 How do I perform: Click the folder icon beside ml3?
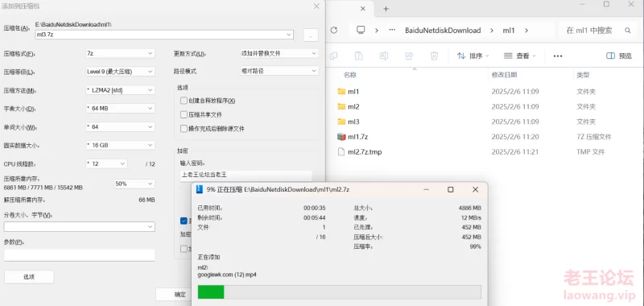coord(341,122)
